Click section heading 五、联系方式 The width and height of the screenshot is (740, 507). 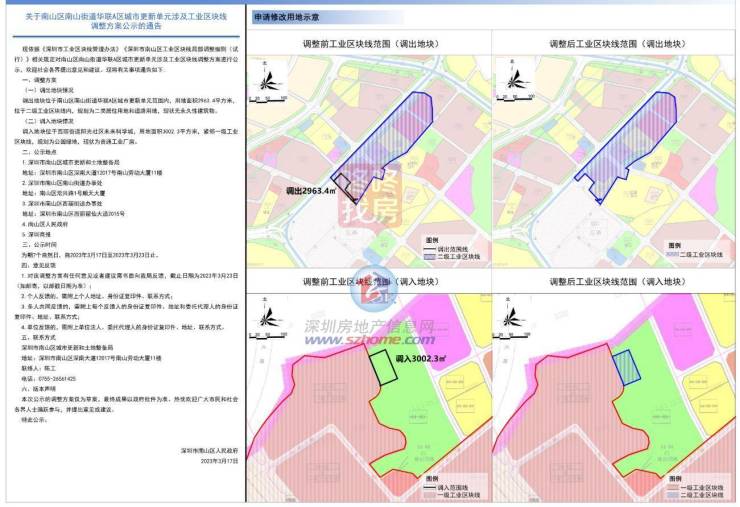(x=39, y=338)
